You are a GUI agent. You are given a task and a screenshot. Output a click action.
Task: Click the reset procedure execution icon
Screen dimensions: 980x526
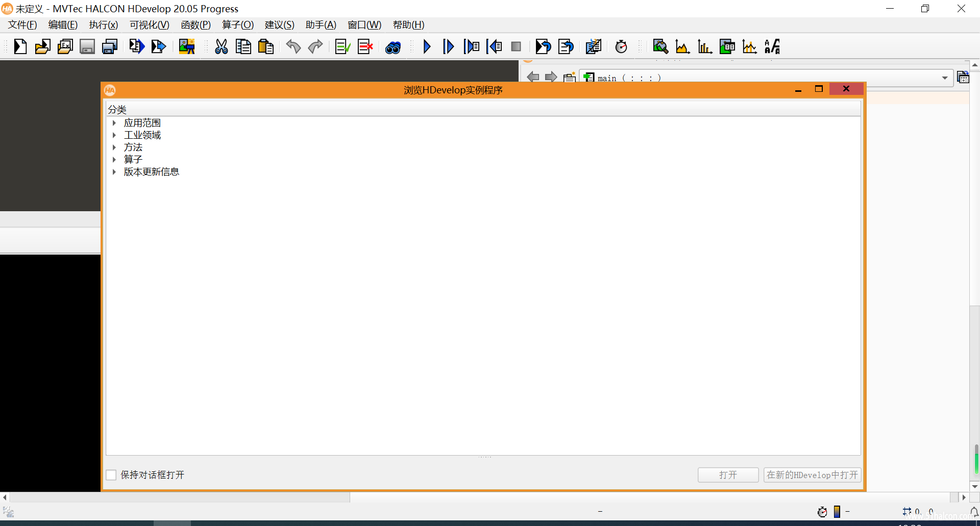(x=566, y=47)
